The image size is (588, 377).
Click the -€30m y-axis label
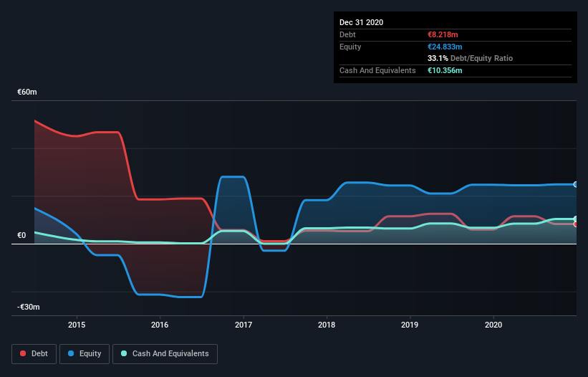(x=28, y=307)
